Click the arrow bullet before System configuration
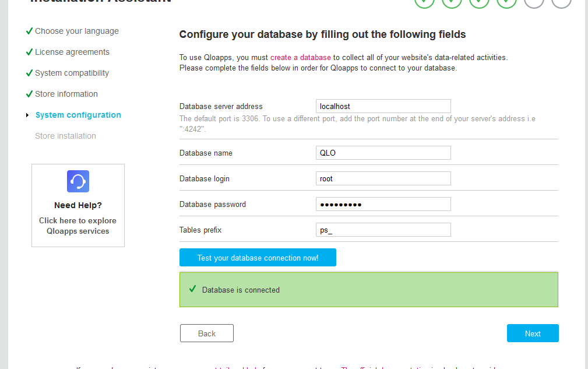This screenshot has width=588, height=369. 27,115
